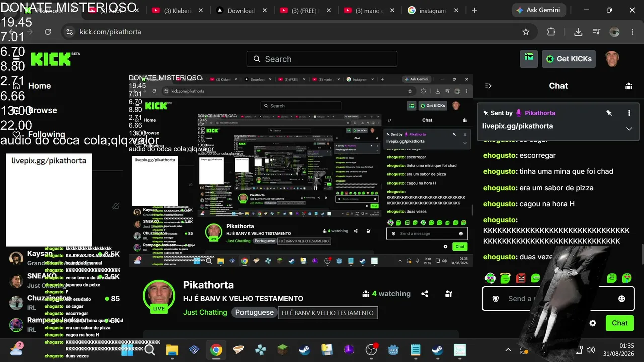This screenshot has width=644, height=362.
Task: Open the Kick shop icon beside Get KICKs
Action: coord(529,59)
